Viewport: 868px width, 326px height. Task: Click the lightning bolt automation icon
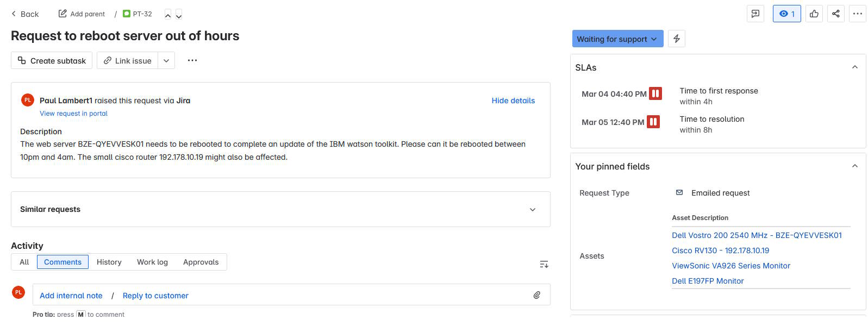(676, 39)
